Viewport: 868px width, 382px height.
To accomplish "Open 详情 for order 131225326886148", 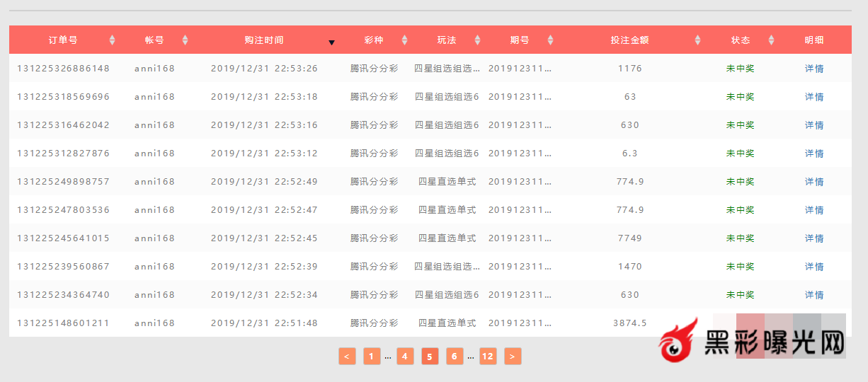I will pyautogui.click(x=814, y=69).
